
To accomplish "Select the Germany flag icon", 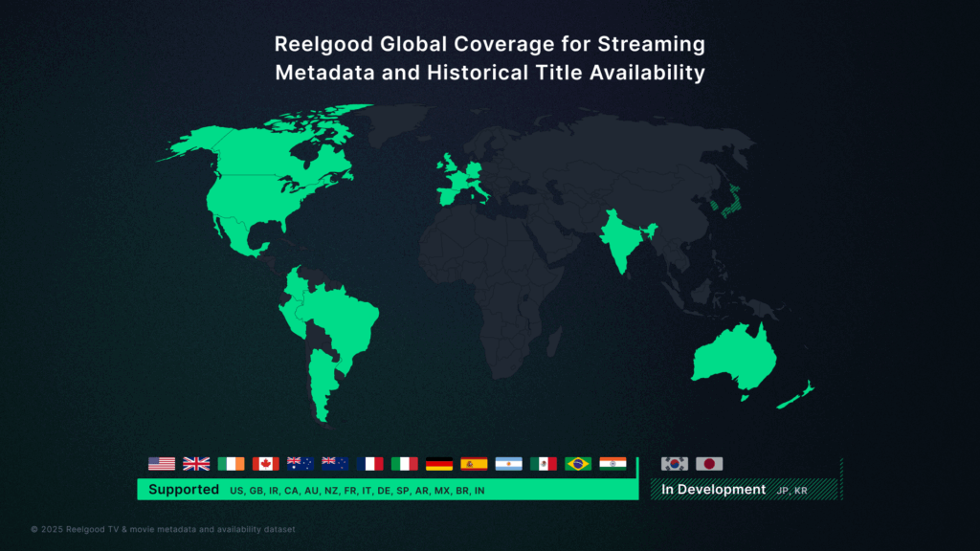I will point(439,465).
